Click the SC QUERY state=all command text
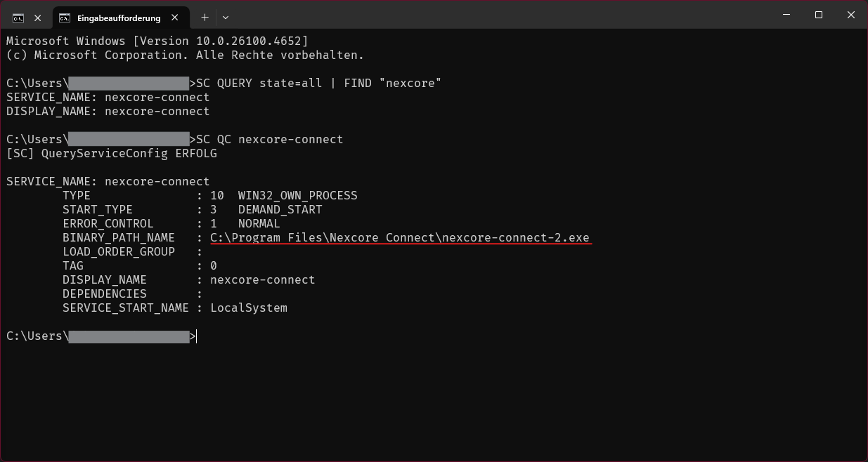Image resolution: width=868 pixels, height=462 pixels. (259, 83)
